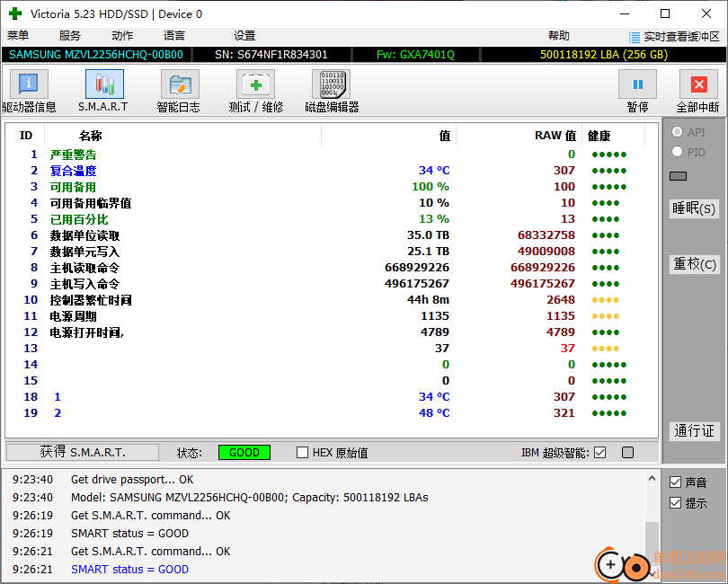
Task: Select the S.M.A.R.T toolbar icon
Action: point(104,84)
